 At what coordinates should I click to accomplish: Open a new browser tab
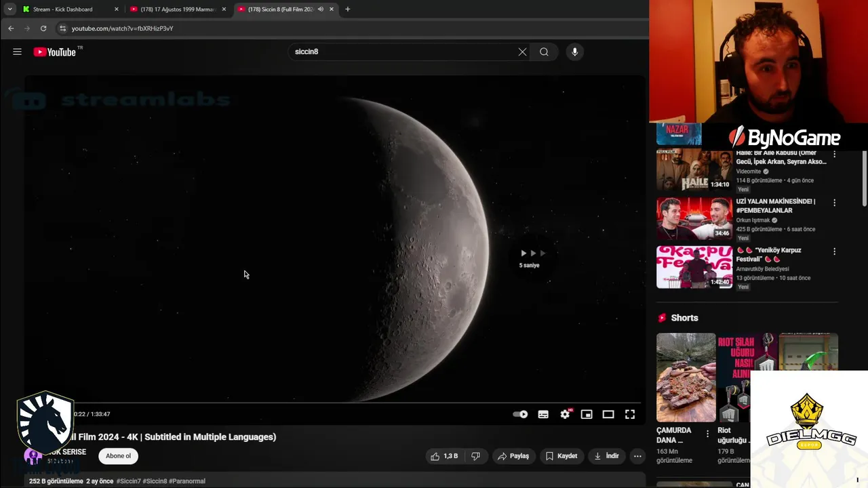(348, 9)
